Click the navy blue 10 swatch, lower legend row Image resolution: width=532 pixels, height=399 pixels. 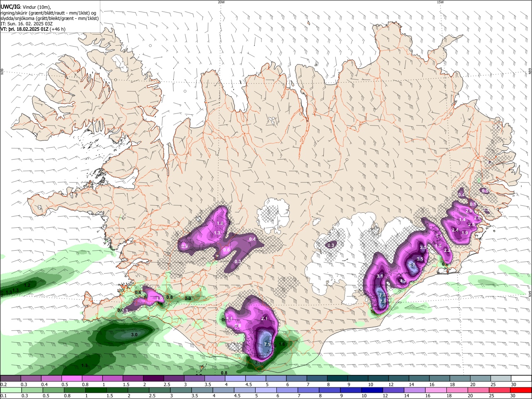(x=372, y=390)
